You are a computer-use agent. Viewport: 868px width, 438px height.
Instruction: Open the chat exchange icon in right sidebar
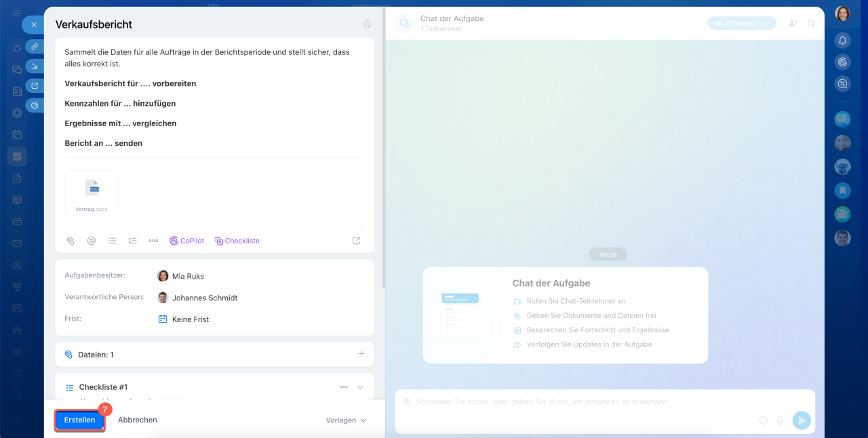click(842, 83)
